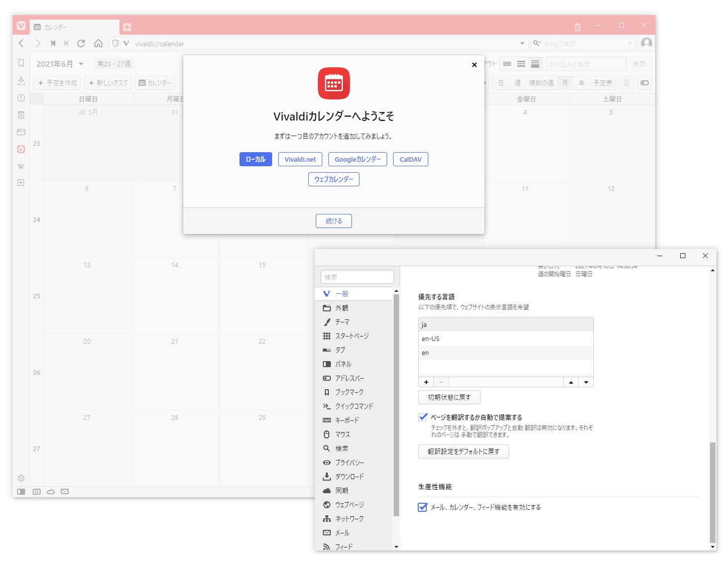Select the compact layout icon in the calendar toolbar

point(521,64)
